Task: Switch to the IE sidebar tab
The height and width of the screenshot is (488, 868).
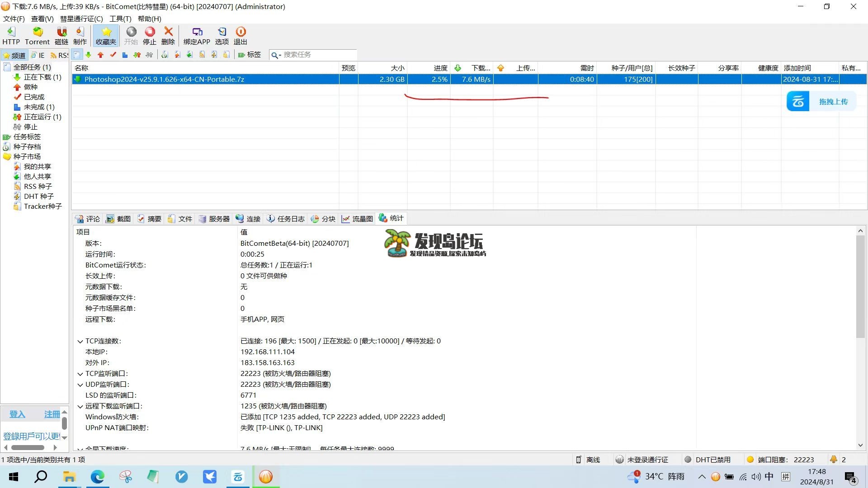Action: [38, 55]
